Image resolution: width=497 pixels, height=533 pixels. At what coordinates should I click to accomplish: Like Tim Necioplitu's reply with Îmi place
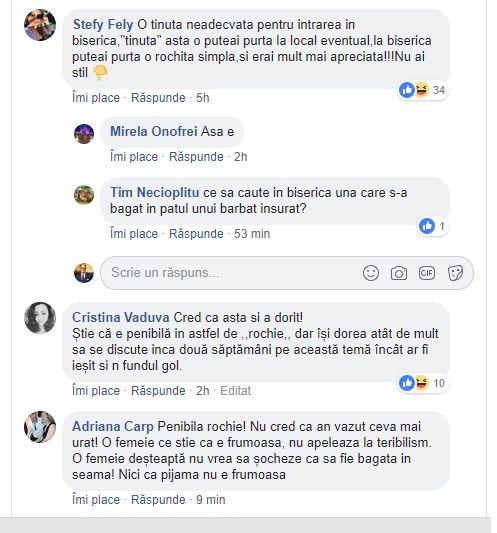134,234
